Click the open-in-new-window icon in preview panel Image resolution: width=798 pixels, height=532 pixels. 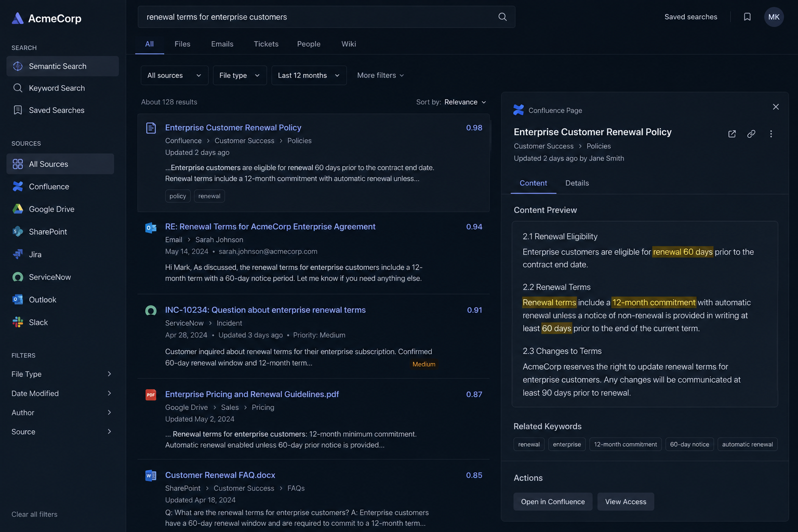732,134
